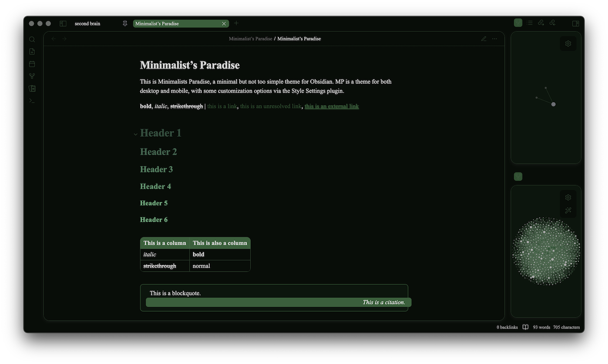Open the outgoing links tab
Screen dimensions: 608x364
click(541, 23)
